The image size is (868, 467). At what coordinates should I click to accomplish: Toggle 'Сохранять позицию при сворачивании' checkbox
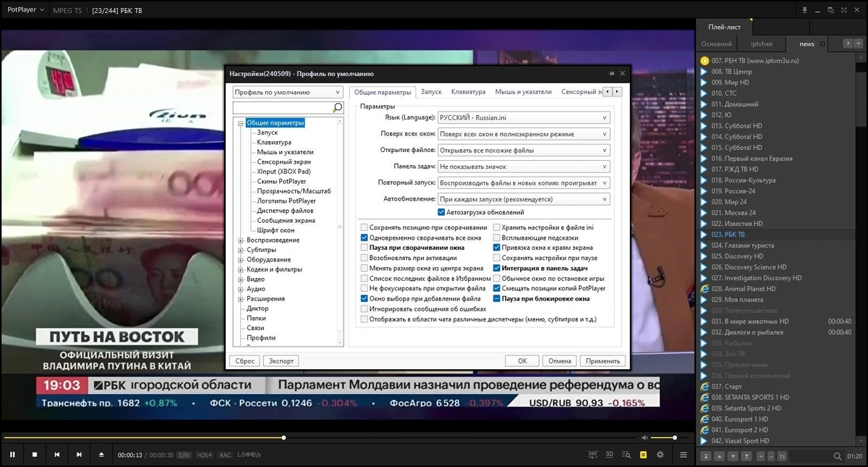coord(365,227)
